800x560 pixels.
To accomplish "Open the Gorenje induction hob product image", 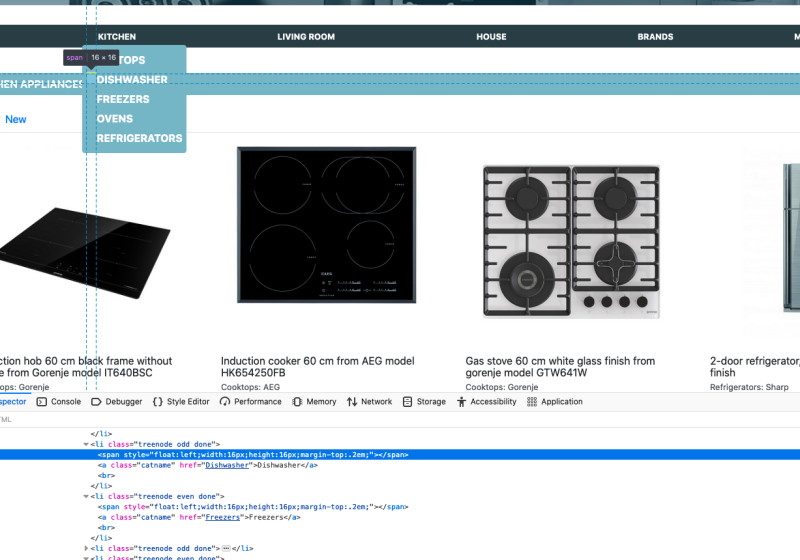I will (85, 252).
